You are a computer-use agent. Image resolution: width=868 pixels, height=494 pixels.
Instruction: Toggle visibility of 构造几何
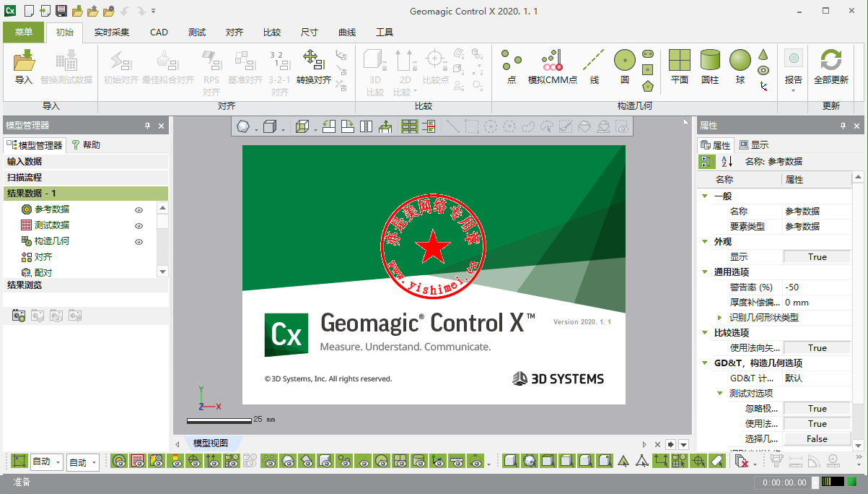[139, 242]
